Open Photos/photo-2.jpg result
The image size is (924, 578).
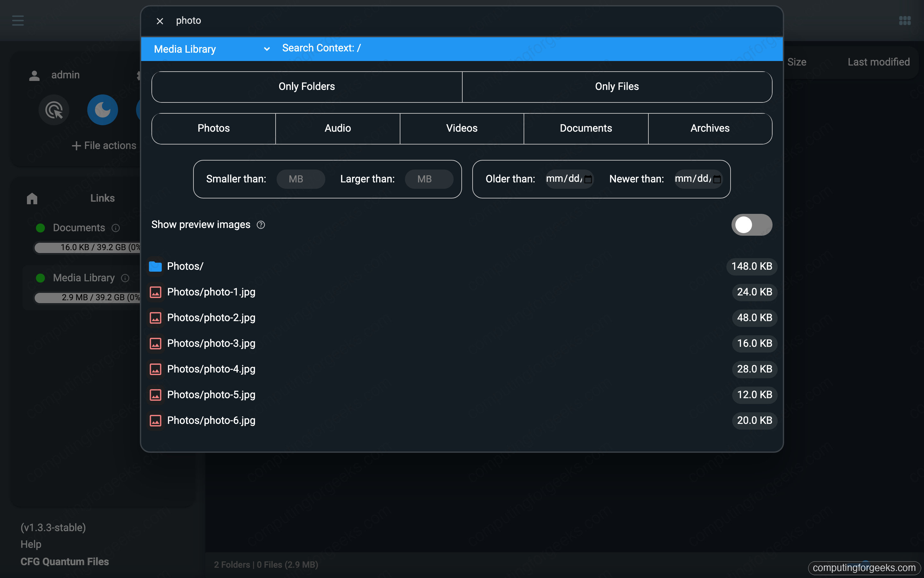tap(462, 318)
